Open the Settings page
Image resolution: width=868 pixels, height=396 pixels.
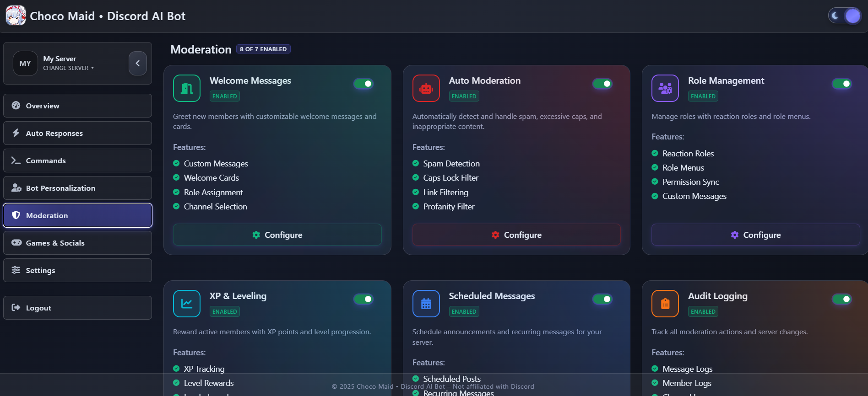coord(77,270)
